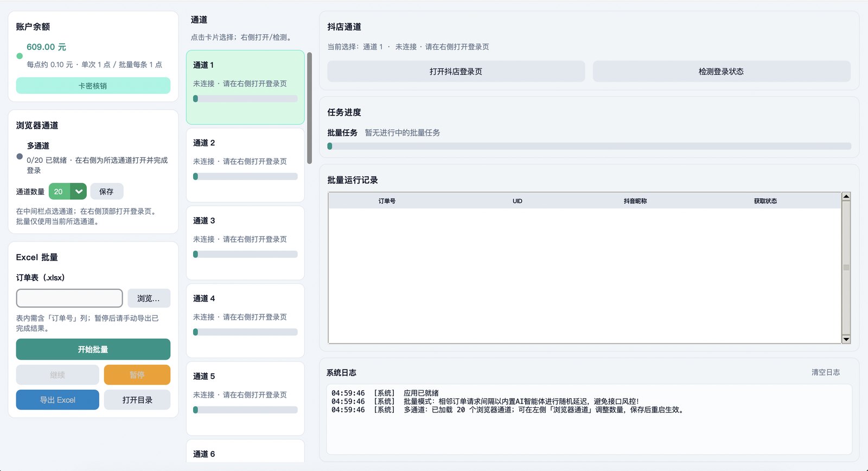Open the output folder with 打开目录
This screenshot has height=471, width=868.
[137, 400]
